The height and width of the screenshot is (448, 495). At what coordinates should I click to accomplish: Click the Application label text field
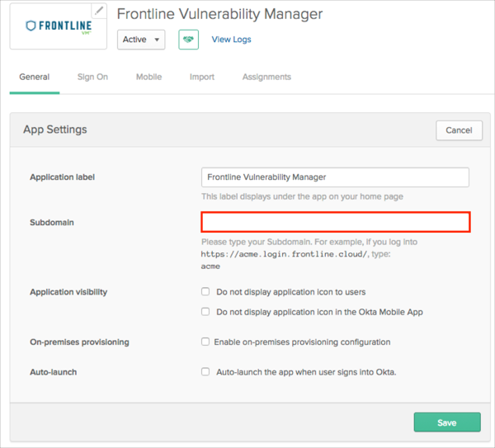coord(335,177)
